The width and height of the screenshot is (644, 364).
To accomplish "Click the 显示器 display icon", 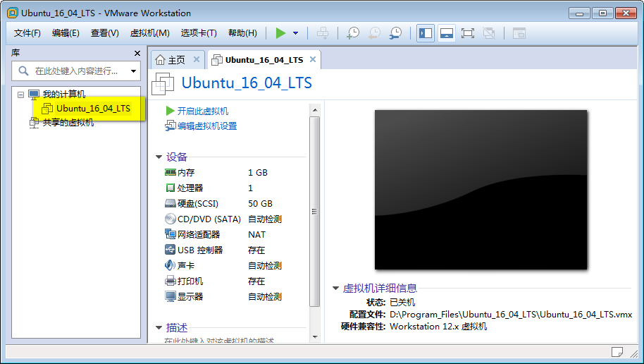I will pyautogui.click(x=170, y=296).
